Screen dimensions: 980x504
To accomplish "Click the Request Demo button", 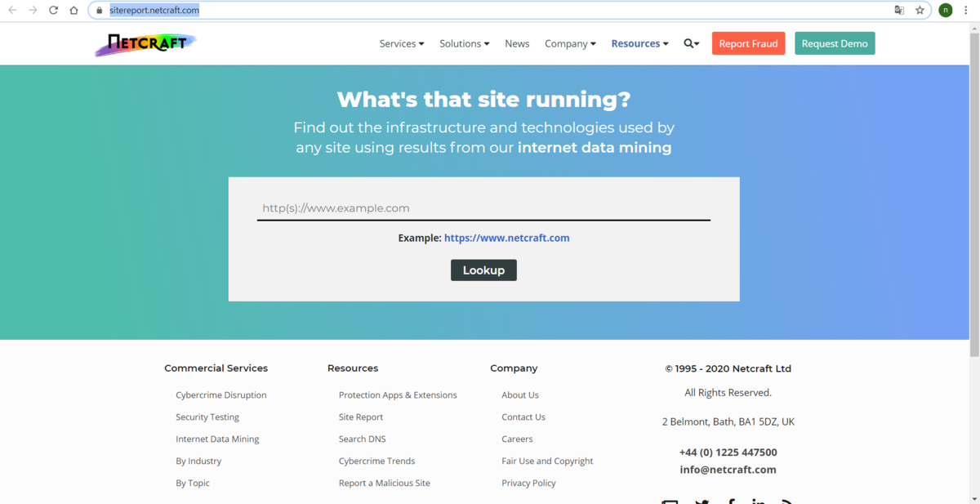I will point(835,43).
